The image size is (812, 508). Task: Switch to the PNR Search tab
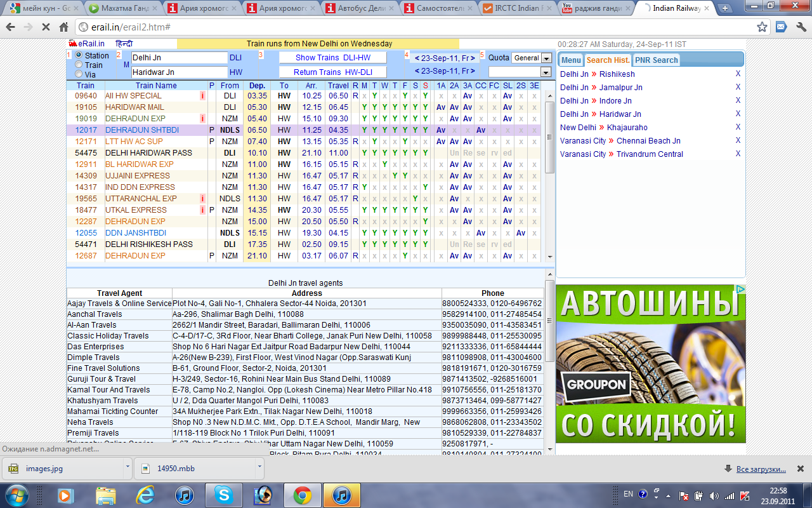coord(656,60)
